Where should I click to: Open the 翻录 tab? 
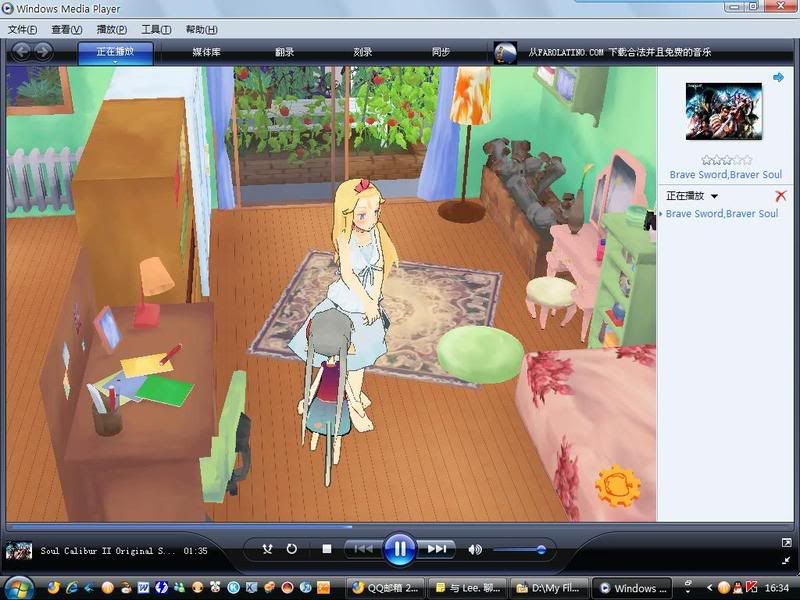pos(285,52)
